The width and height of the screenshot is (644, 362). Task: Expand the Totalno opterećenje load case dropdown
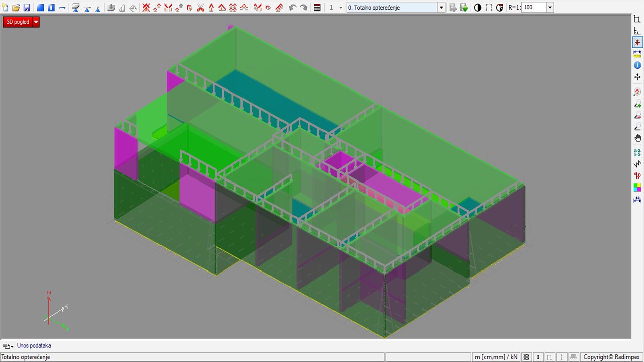(441, 8)
